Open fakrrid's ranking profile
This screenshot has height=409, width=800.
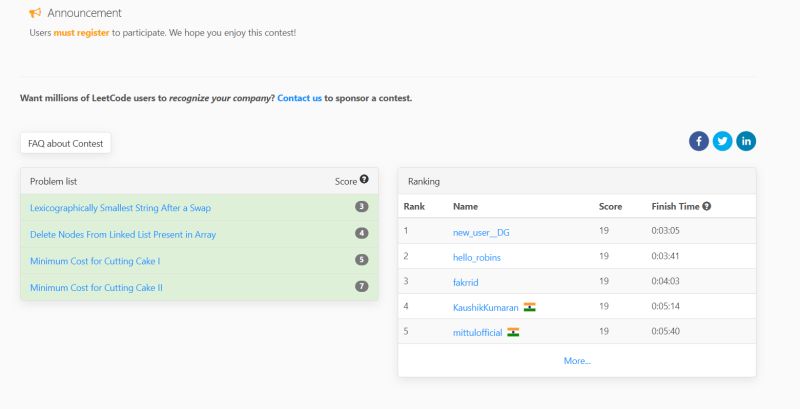click(467, 282)
